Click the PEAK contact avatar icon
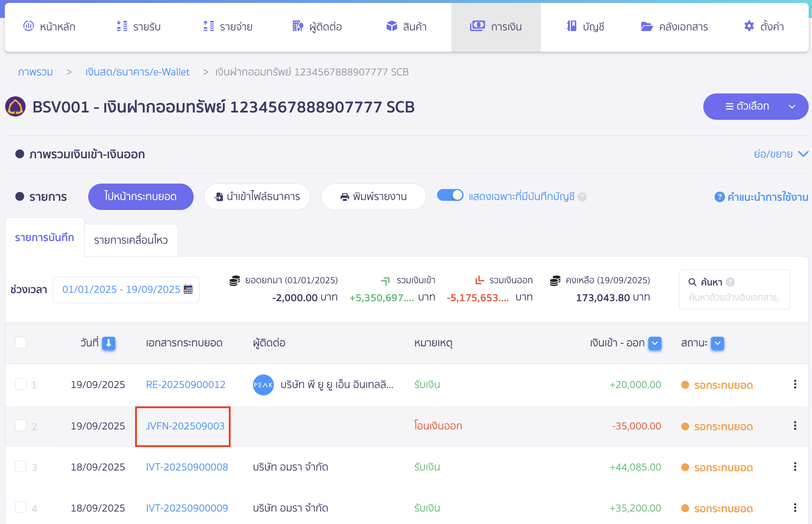Screen dimensions: 812x524 263,385
